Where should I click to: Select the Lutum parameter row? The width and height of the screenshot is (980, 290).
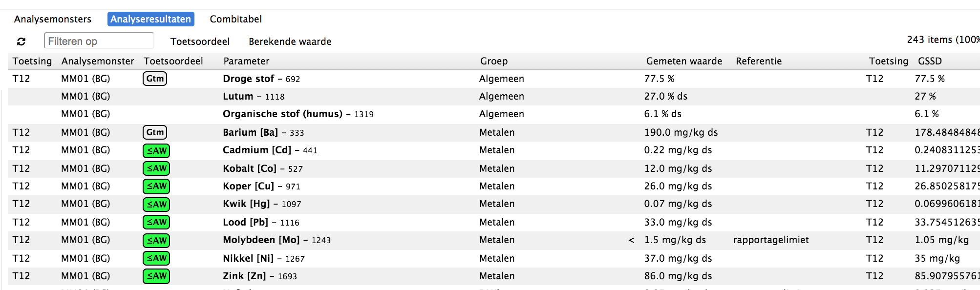[494, 97]
